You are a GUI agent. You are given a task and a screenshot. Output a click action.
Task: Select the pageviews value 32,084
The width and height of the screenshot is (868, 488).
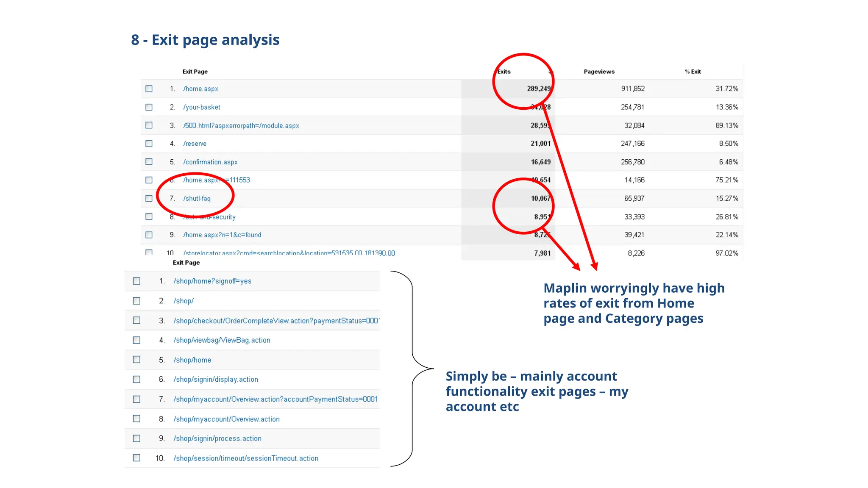point(634,126)
